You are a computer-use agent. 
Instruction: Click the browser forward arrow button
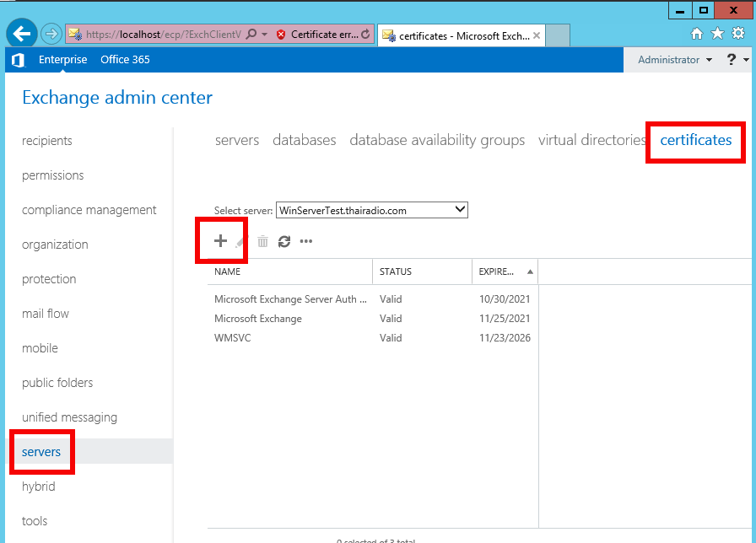51,34
